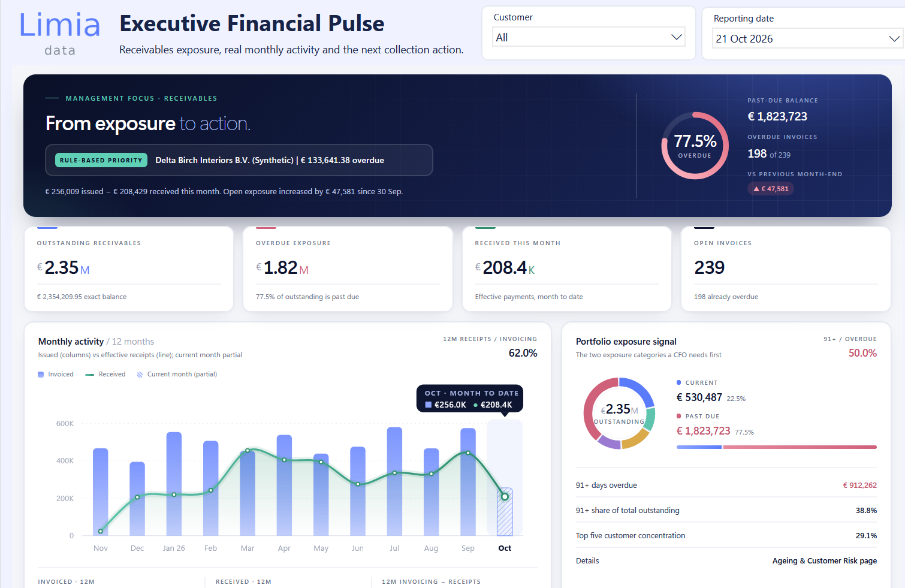
Task: Click the Received line point for Sep
Action: pos(468,453)
